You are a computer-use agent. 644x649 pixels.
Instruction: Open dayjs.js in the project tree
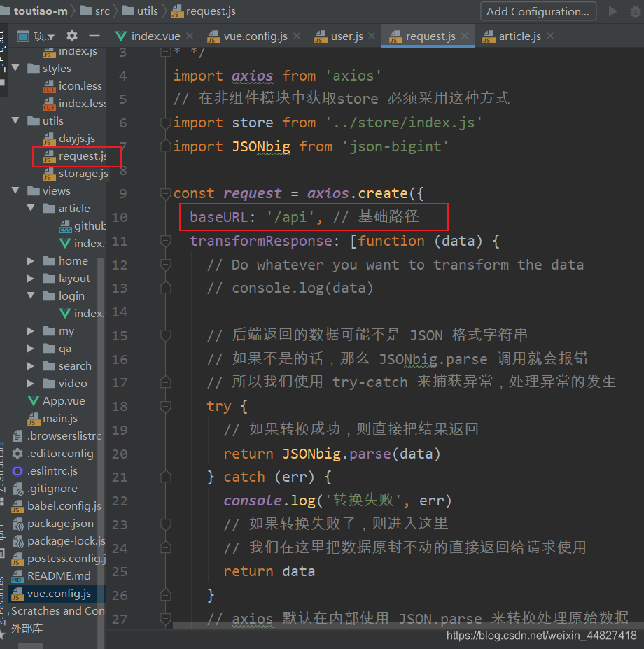click(x=69, y=138)
